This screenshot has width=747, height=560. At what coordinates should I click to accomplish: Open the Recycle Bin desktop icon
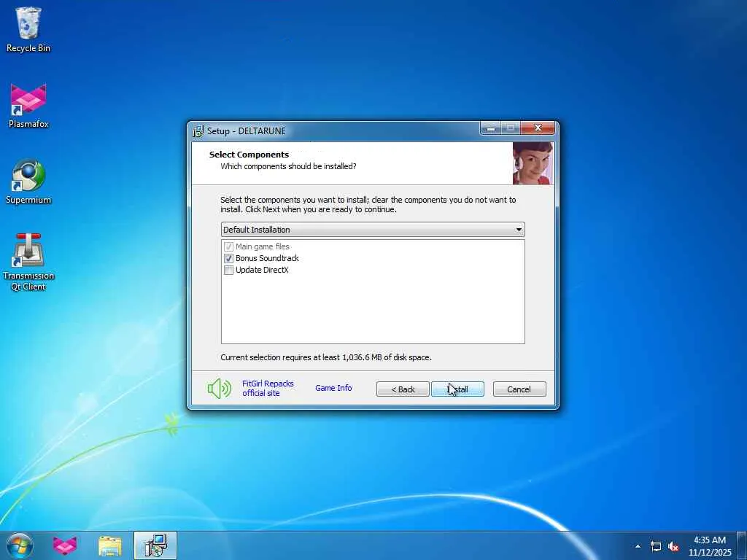(x=28, y=29)
